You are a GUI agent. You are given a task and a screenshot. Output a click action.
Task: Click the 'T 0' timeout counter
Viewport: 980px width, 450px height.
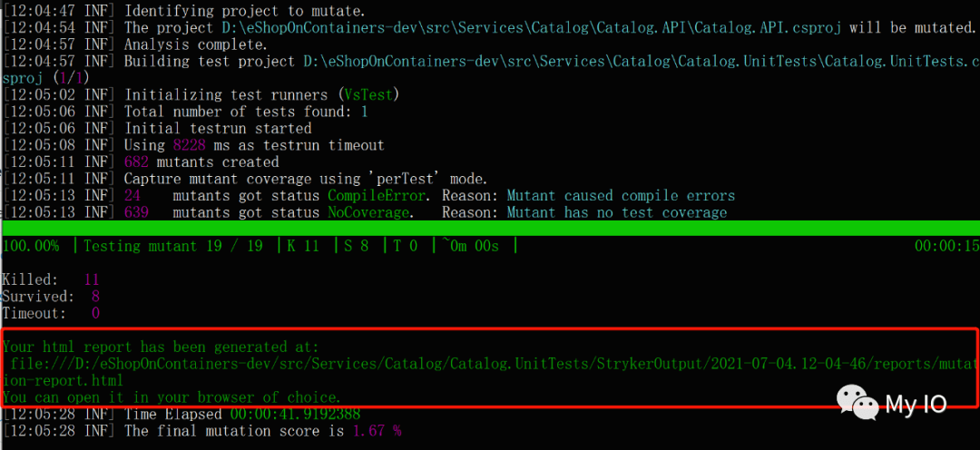[405, 246]
